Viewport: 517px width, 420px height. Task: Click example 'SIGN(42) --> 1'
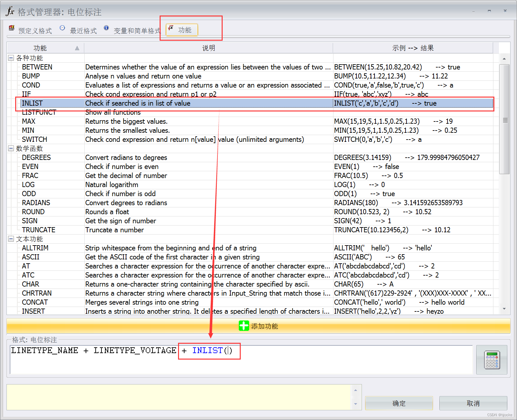(363, 221)
